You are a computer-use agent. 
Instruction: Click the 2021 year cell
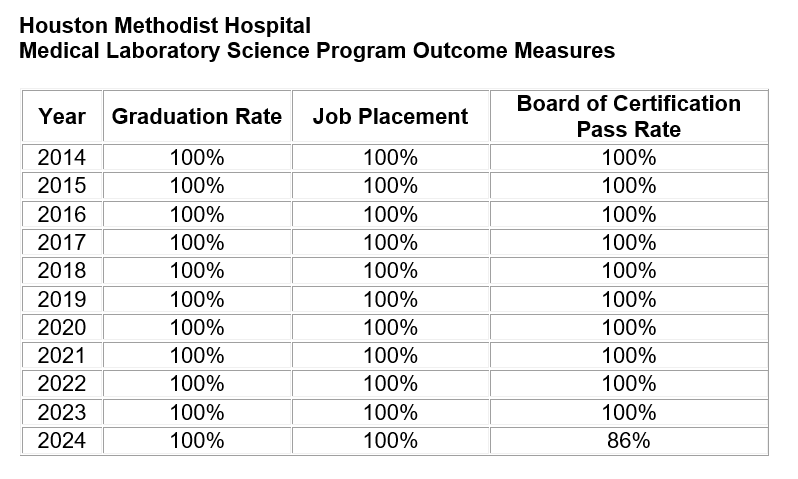(x=62, y=355)
